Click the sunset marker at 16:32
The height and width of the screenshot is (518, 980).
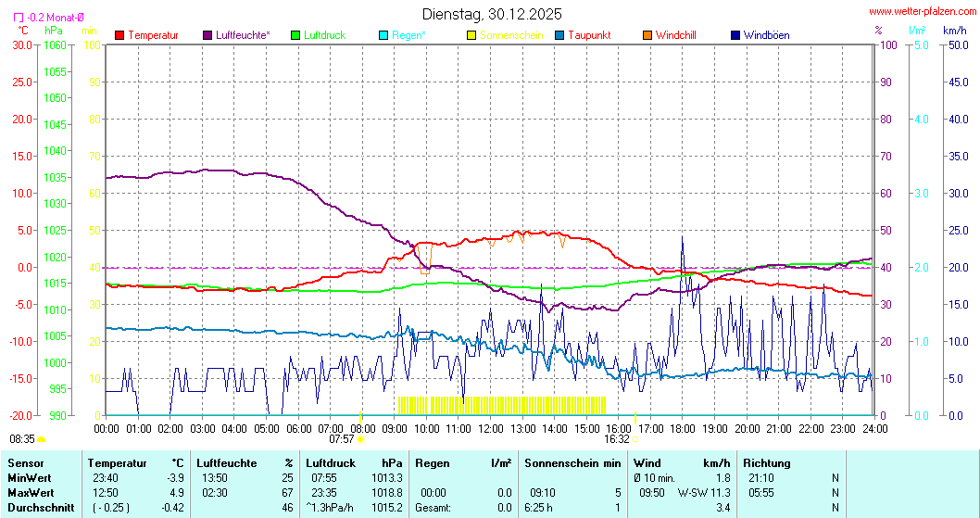tap(635, 439)
